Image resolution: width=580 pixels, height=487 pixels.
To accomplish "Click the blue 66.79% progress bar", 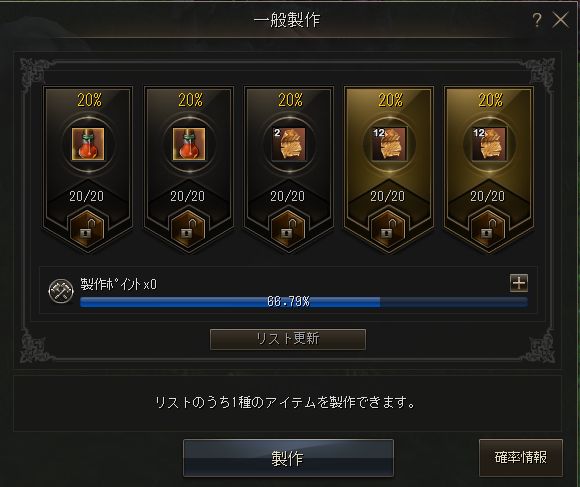I will click(304, 302).
